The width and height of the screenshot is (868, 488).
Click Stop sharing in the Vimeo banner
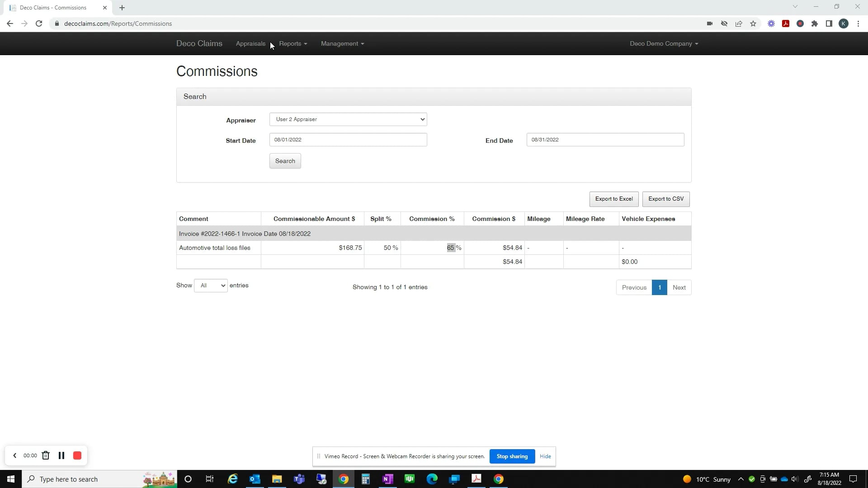click(x=512, y=456)
